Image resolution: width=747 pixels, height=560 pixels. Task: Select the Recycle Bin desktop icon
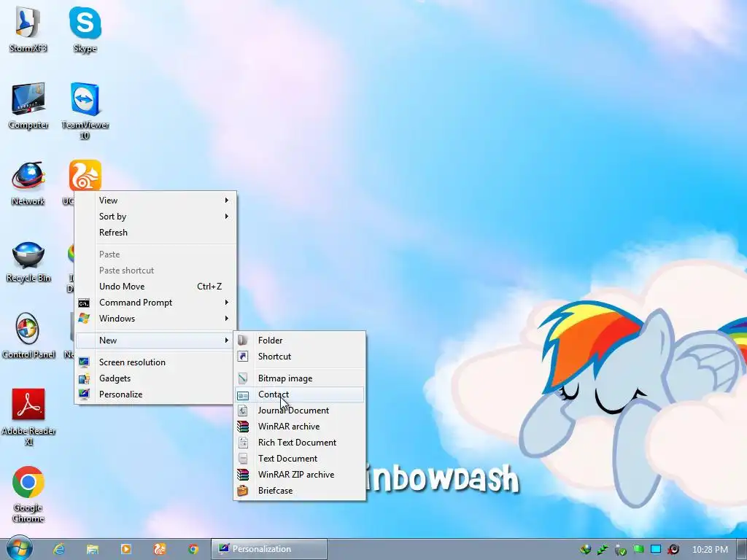point(28,261)
